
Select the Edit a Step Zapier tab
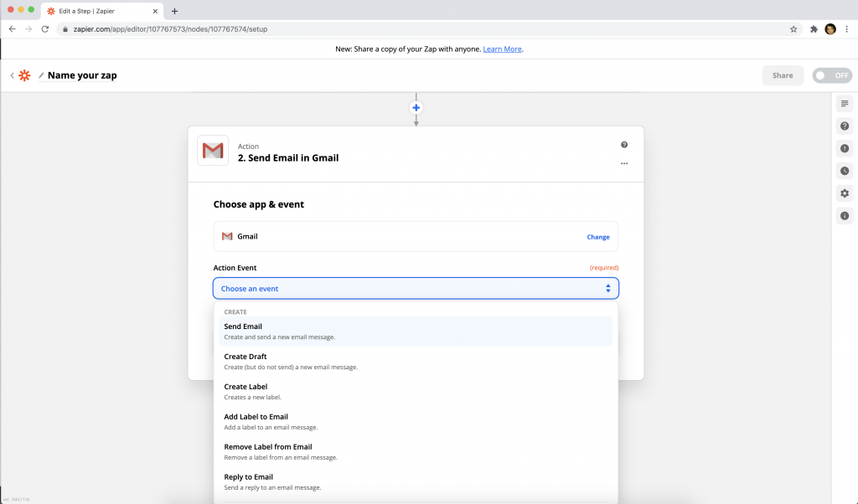coord(101,11)
